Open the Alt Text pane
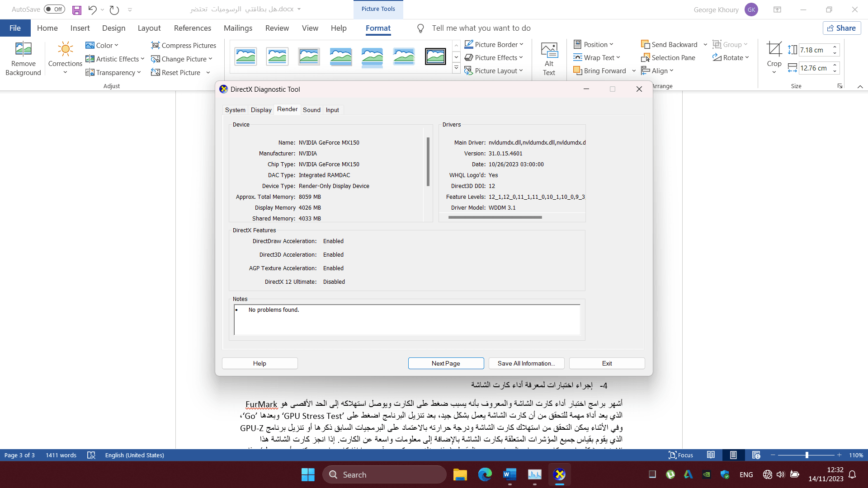The height and width of the screenshot is (488, 868). (548, 58)
